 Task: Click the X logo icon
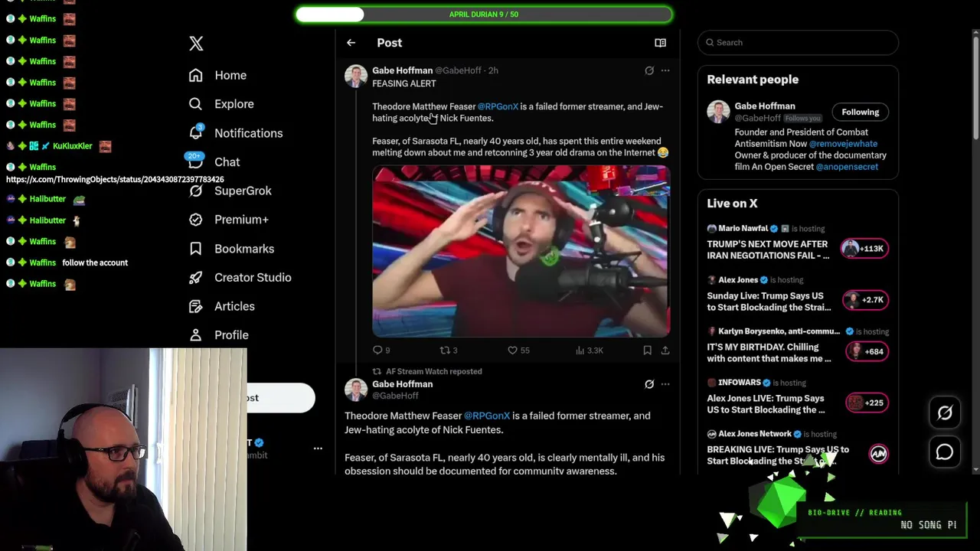196,44
